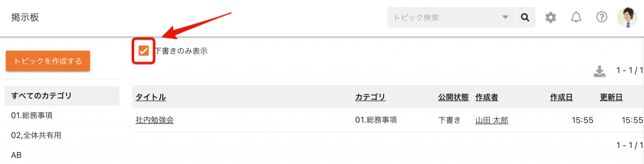Click the download list icon
Viewport: 644px width, 164px height.
coord(600,71)
